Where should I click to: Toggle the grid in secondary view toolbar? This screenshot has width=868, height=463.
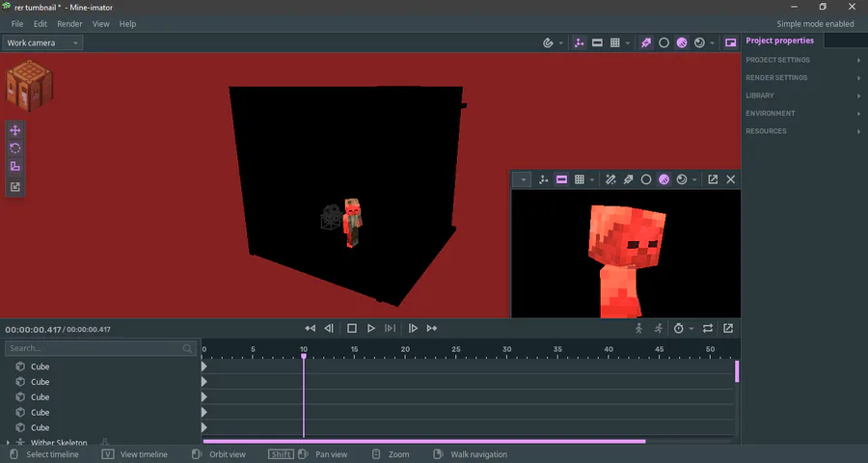(579, 179)
